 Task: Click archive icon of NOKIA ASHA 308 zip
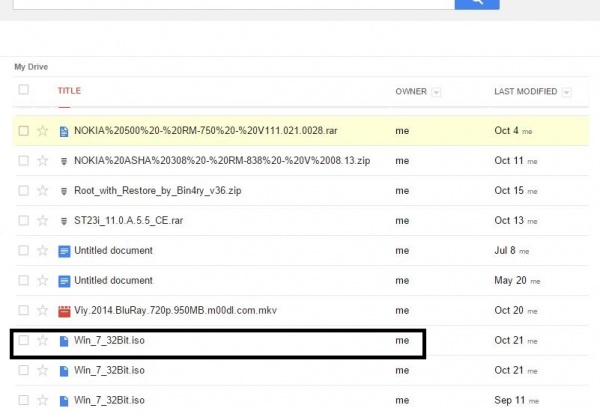[x=64, y=161]
